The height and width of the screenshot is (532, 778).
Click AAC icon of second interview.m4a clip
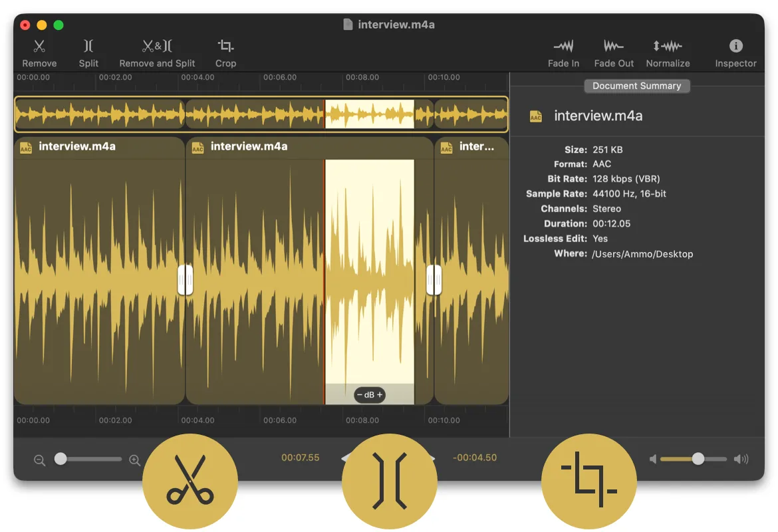tap(197, 148)
